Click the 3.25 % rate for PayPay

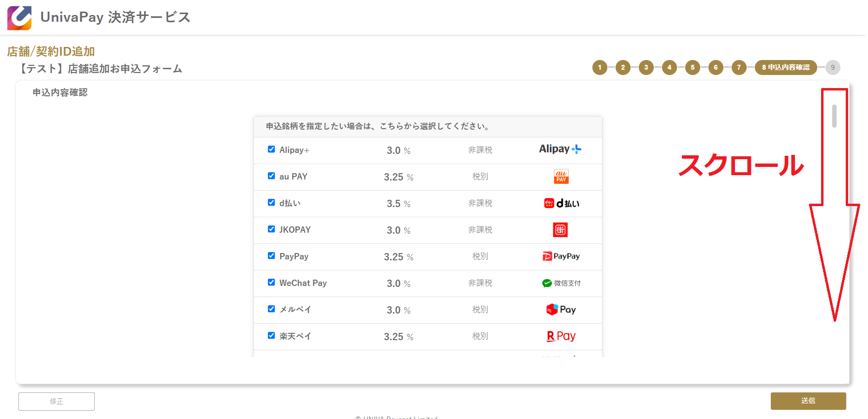[x=398, y=257]
